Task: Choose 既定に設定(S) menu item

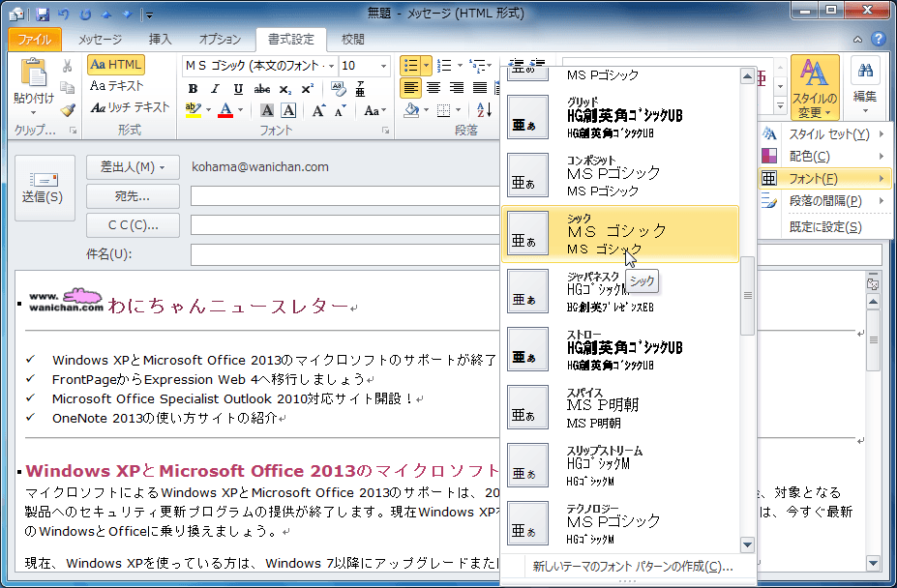Action: pyautogui.click(x=824, y=226)
